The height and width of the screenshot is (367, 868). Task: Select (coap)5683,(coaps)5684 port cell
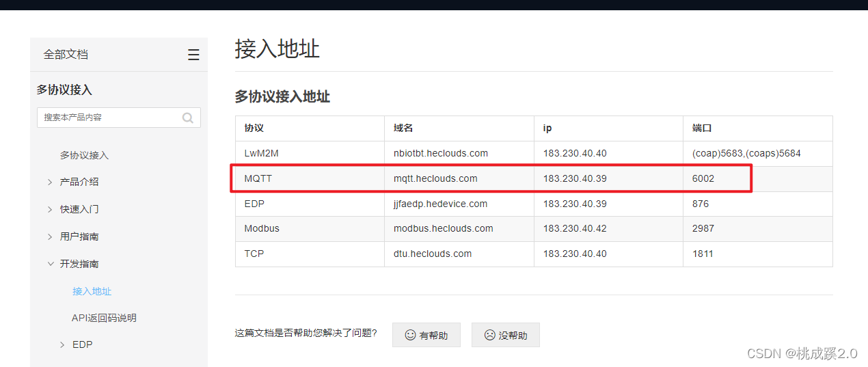[x=758, y=153]
